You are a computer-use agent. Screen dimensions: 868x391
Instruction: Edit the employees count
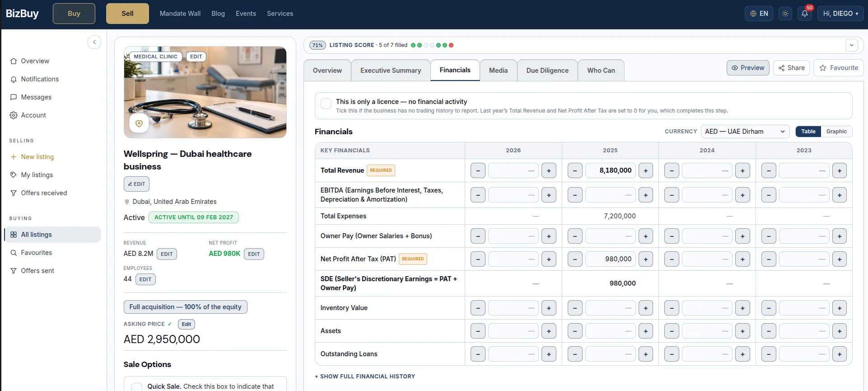click(x=145, y=279)
